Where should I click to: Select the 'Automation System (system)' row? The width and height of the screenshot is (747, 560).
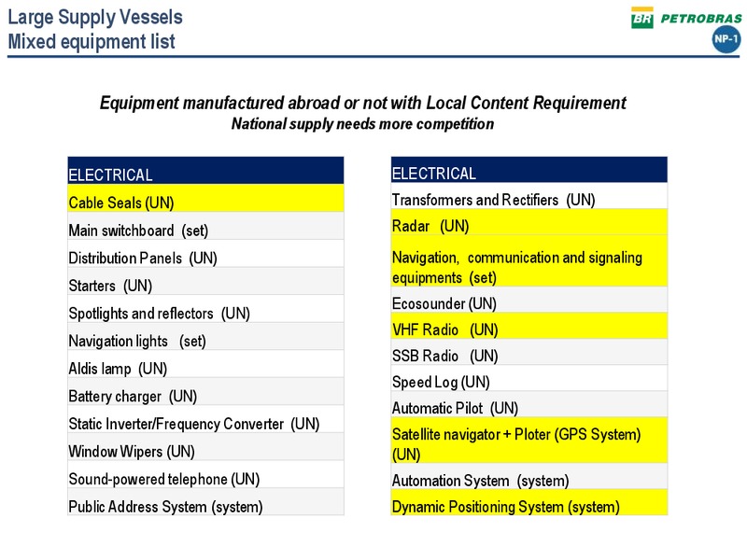529,476
